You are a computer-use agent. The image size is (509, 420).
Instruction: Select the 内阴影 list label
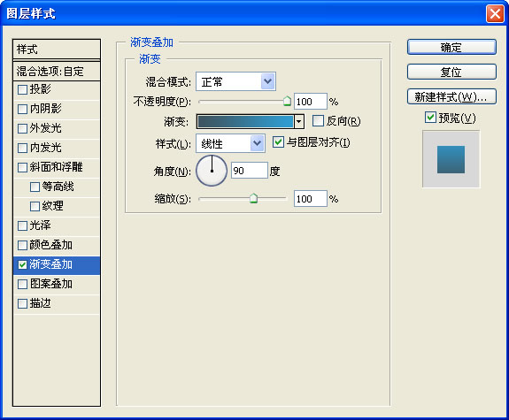45,109
